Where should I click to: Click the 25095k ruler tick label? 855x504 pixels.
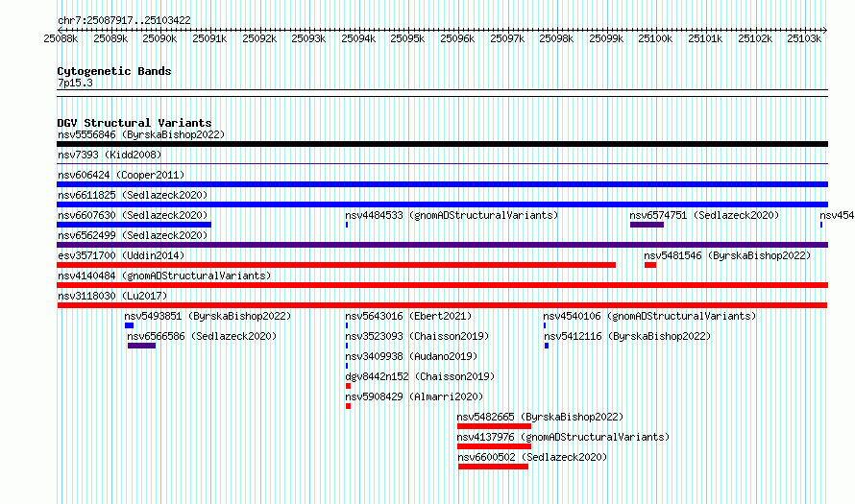[407, 38]
